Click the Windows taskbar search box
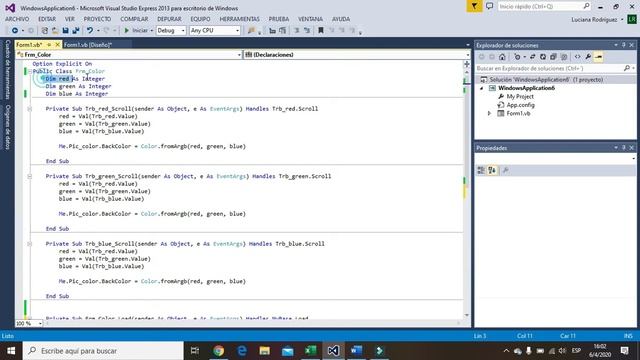 [103, 351]
